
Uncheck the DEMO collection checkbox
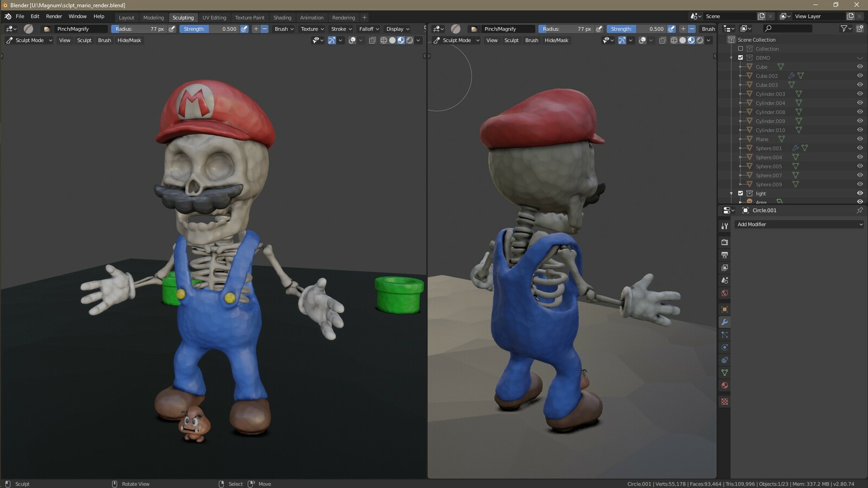pyautogui.click(x=741, y=58)
